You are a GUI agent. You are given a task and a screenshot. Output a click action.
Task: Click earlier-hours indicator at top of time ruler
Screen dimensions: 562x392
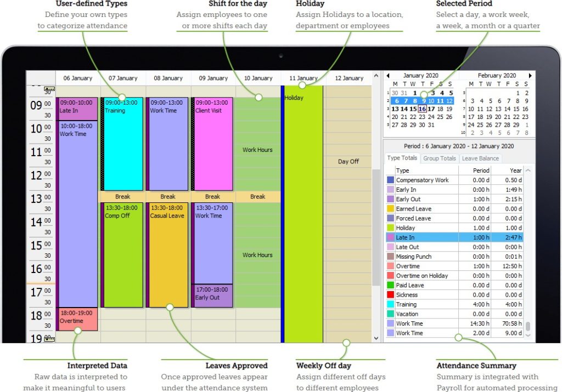pos(49,89)
